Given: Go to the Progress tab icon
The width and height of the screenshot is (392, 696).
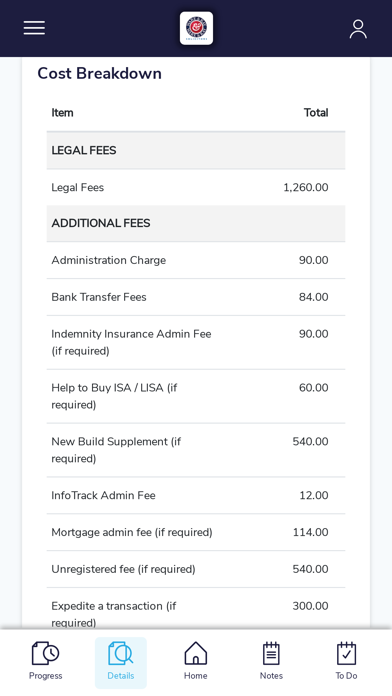Looking at the screenshot, I should tap(45, 653).
